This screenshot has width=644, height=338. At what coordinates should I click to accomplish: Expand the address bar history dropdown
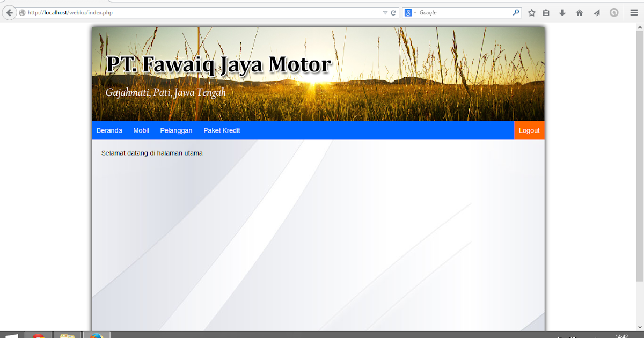[384, 12]
